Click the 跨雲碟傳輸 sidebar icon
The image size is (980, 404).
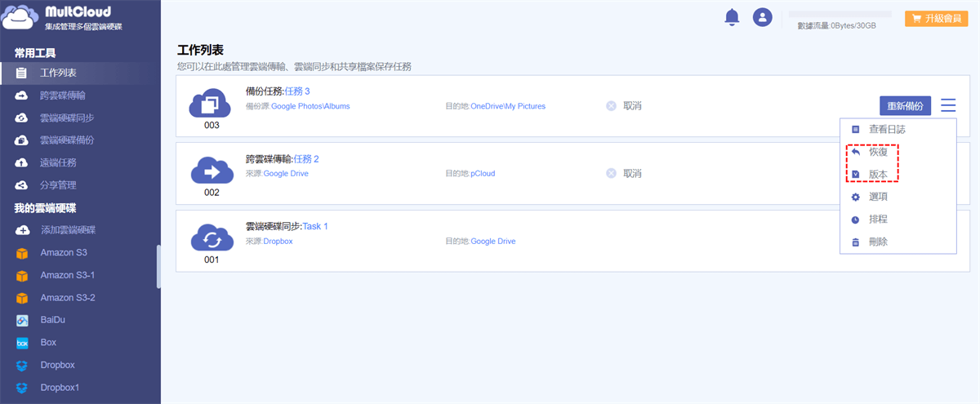[22, 95]
